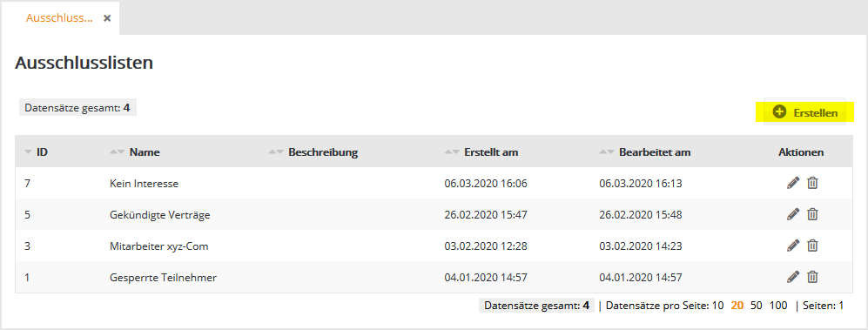Sort by Beschreibung column arrows

pos(276,152)
